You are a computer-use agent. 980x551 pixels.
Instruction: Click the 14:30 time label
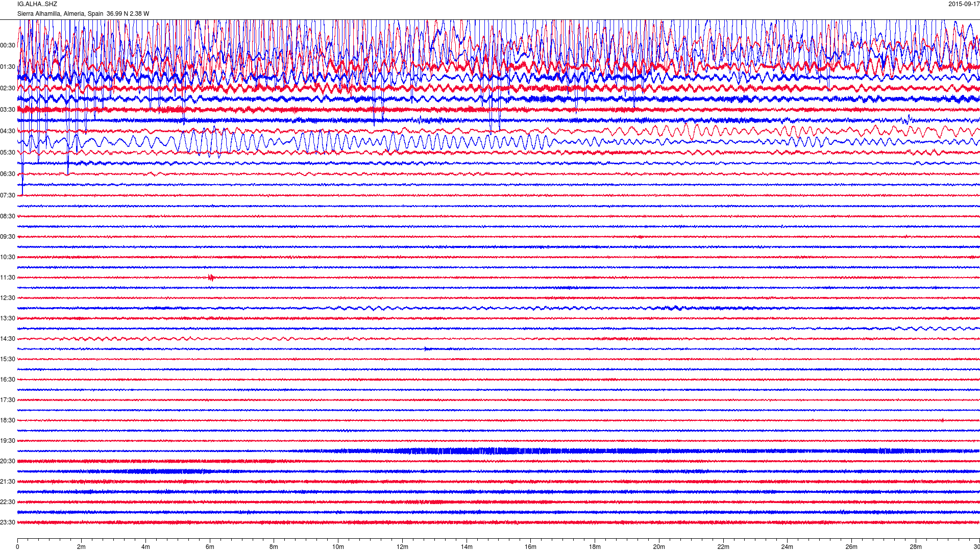8,339
